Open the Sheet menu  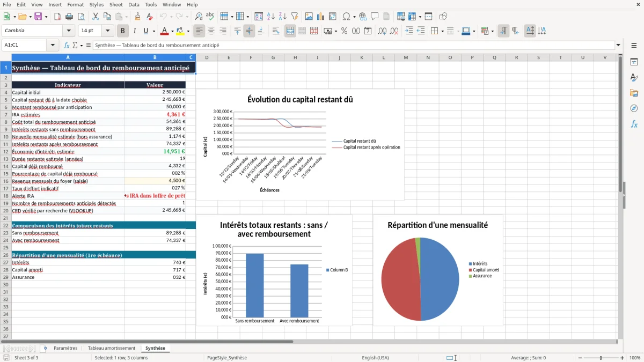pos(116,4)
